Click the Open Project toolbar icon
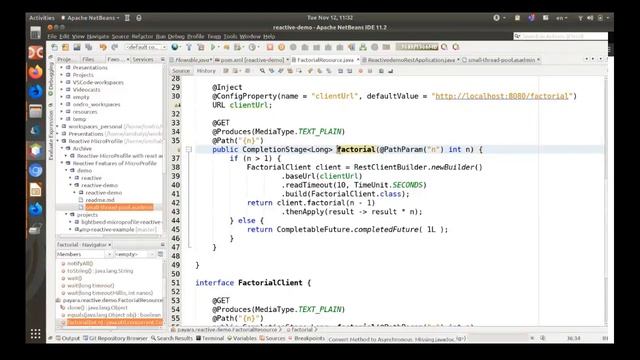 tap(77, 47)
